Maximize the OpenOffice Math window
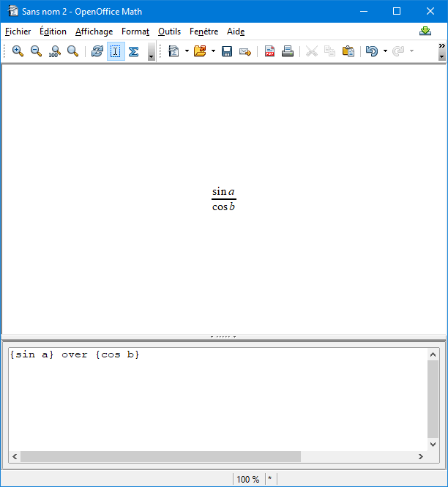The image size is (448, 487). (397, 12)
